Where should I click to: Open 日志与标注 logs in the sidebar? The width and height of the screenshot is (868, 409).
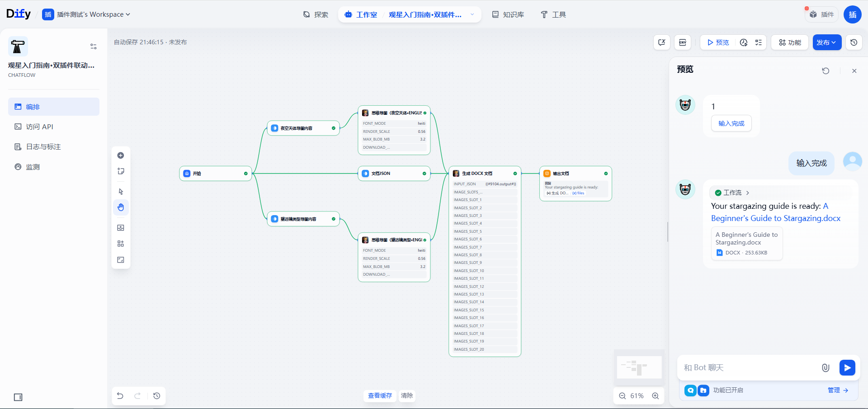pyautogui.click(x=54, y=147)
